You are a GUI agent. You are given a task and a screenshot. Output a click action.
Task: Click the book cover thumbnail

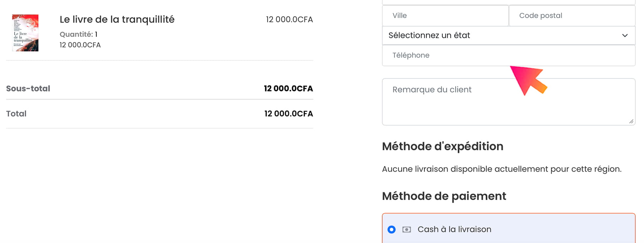(x=25, y=33)
